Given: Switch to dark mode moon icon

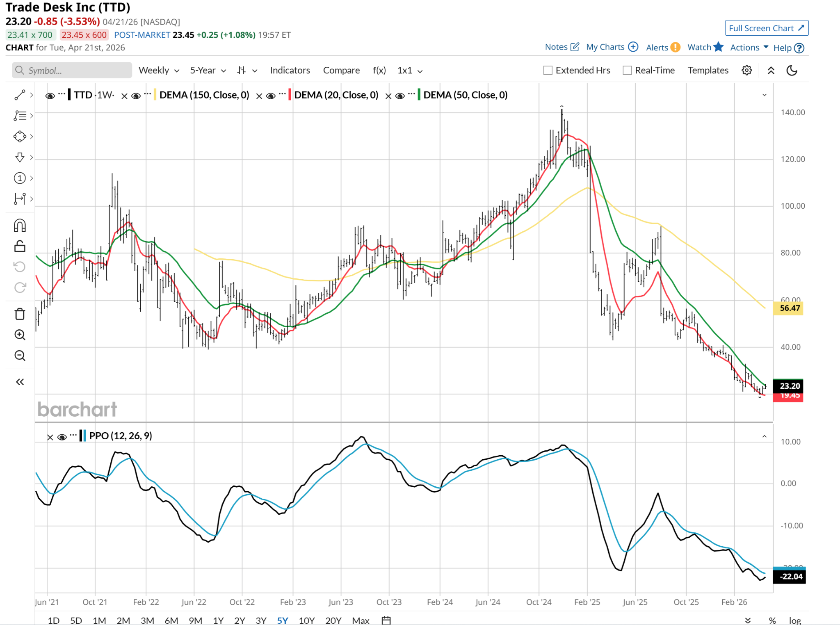Looking at the screenshot, I should coord(792,70).
